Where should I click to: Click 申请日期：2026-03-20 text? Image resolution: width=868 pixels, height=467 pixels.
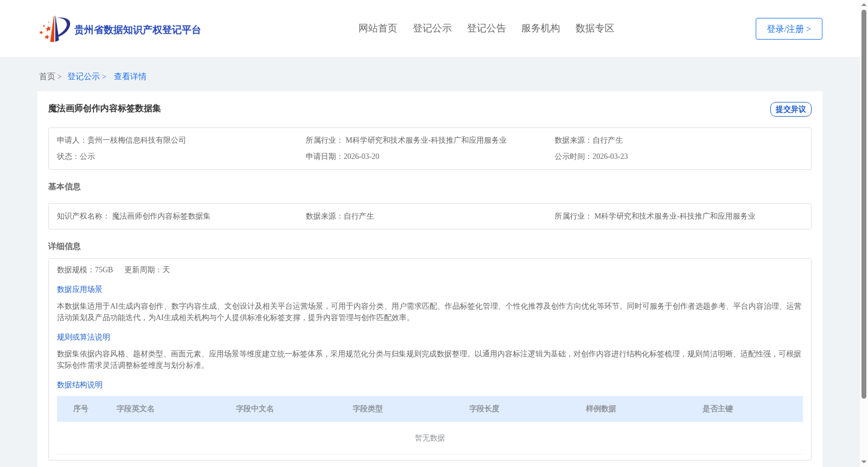[x=342, y=156]
